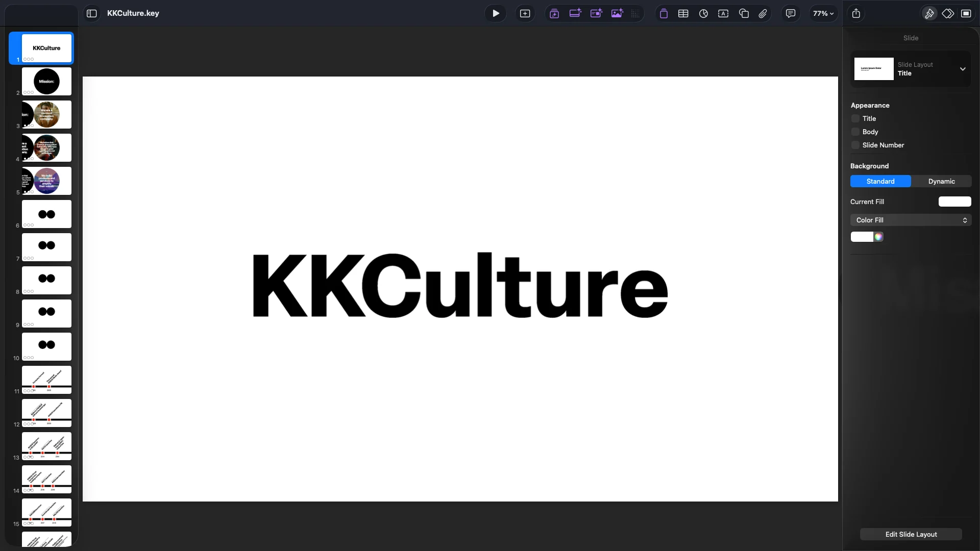Screen dimensions: 980x551
Task: Select slide 12 thumbnail
Action: [x=46, y=413]
